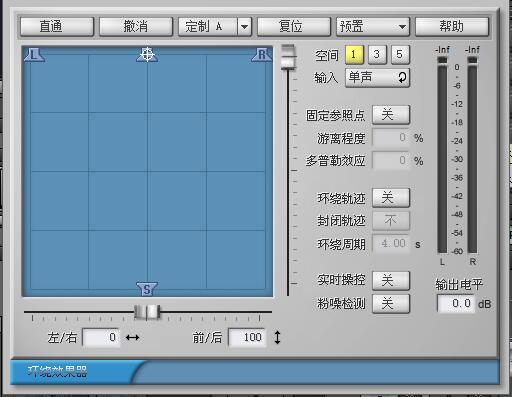Click the 定制 A custom button
Image resolution: width=512 pixels, height=397 pixels.
pyautogui.click(x=208, y=26)
